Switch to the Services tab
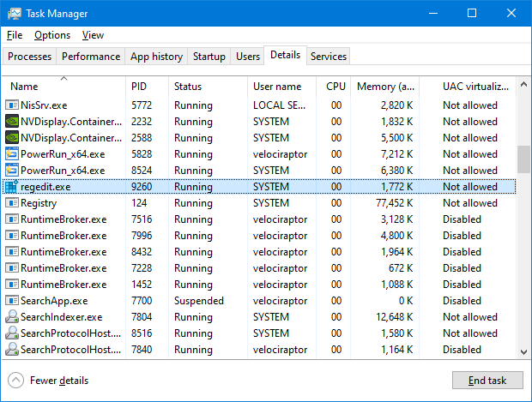This screenshot has height=402, width=532. tap(329, 57)
